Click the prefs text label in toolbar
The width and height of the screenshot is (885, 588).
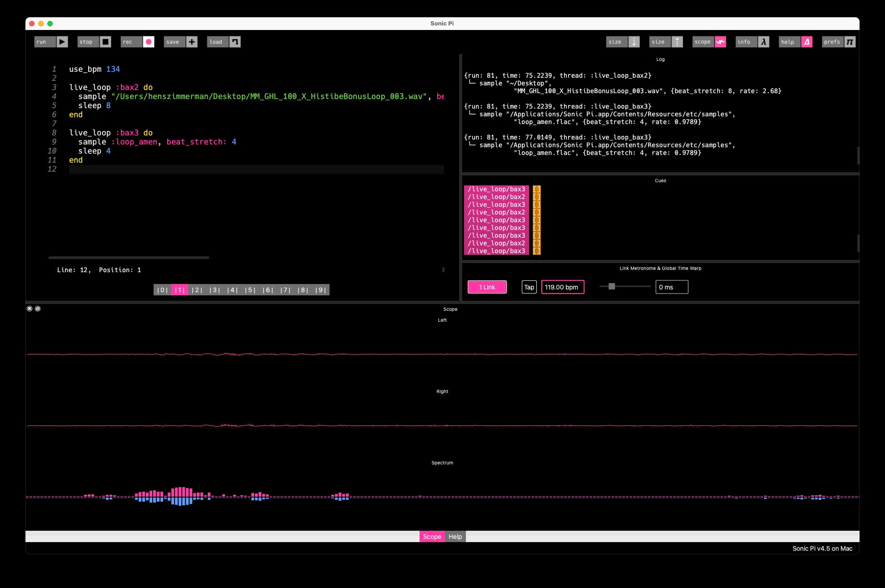tap(833, 42)
